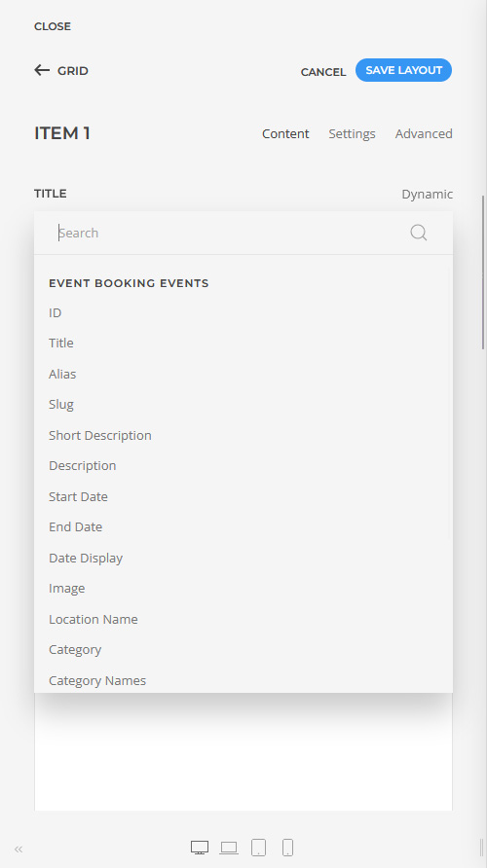Click the back arrow next to GRID
The image size is (487, 868).
(42, 70)
